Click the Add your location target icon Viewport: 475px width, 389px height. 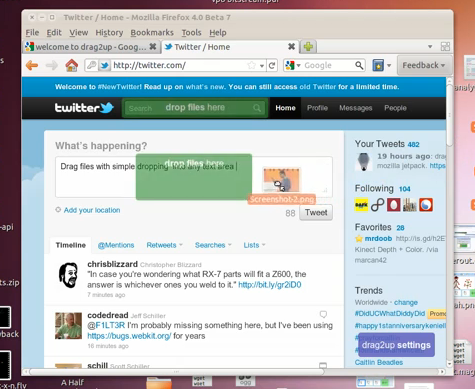click(x=58, y=210)
